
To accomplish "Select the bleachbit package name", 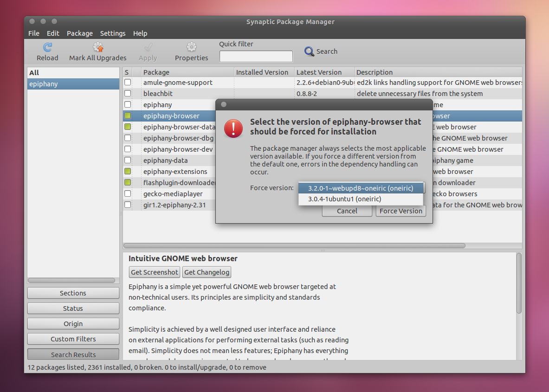I will click(158, 93).
